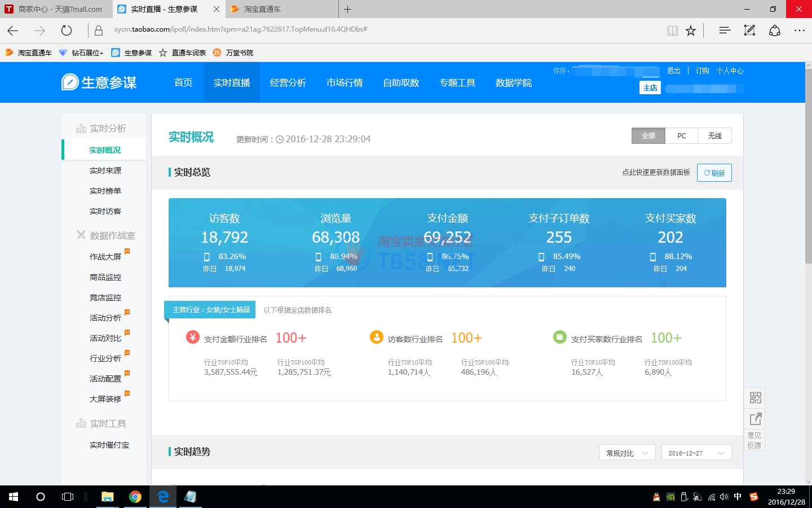Go to 经营分析 in top navigation
Viewport: 812px width, 508px height.
coord(288,83)
